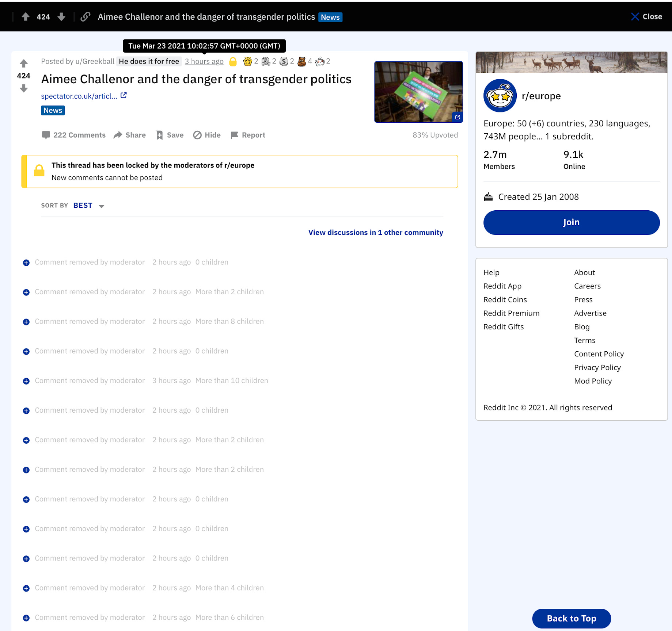
Task: Downvote the post below score 424
Action: pyautogui.click(x=24, y=88)
